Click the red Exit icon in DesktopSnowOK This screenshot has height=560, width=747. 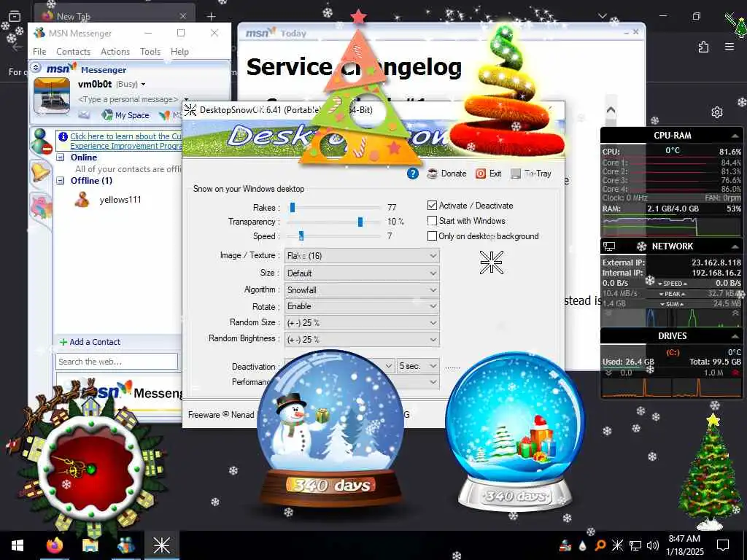[481, 174]
